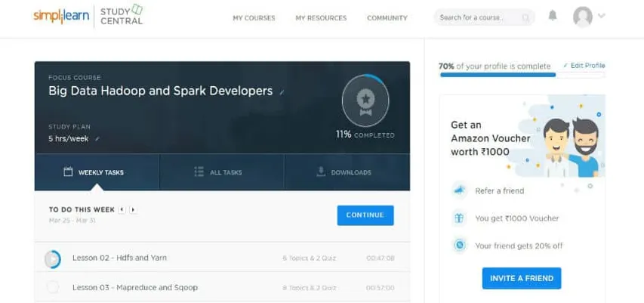Open the user profile avatar dropdown
The width and height of the screenshot is (644, 303).
pos(588,16)
